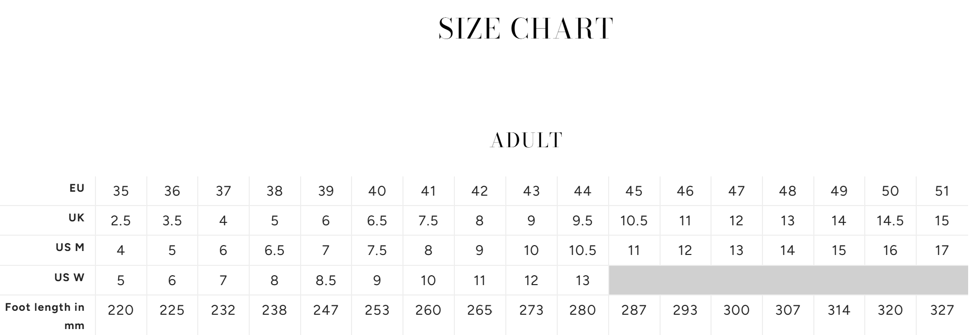Select the UK row label
Viewport: 980px width, 335px height.
(77, 218)
